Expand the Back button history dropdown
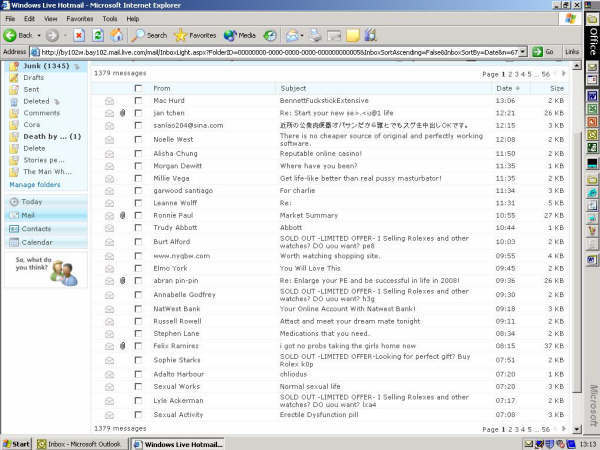Screen dimensions: 600x450 click(x=39, y=36)
